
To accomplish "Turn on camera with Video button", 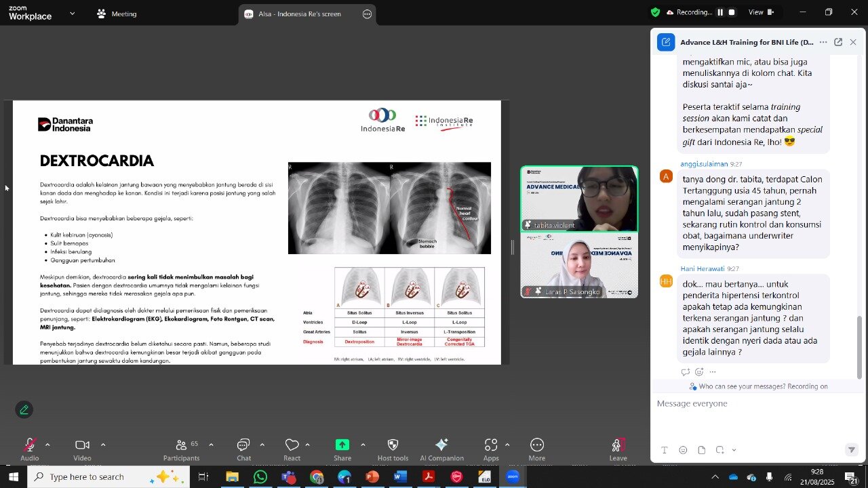I will pos(82,446).
